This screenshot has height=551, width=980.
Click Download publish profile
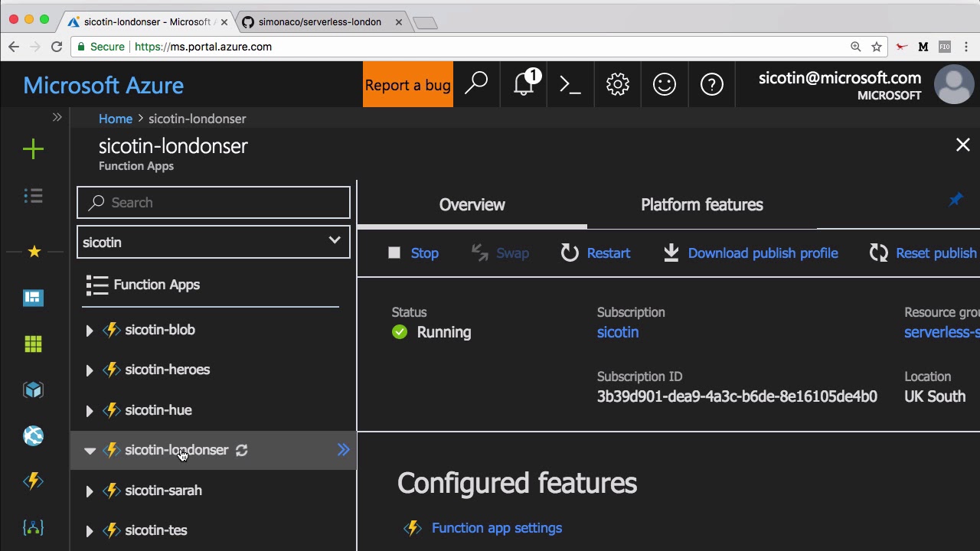750,253
